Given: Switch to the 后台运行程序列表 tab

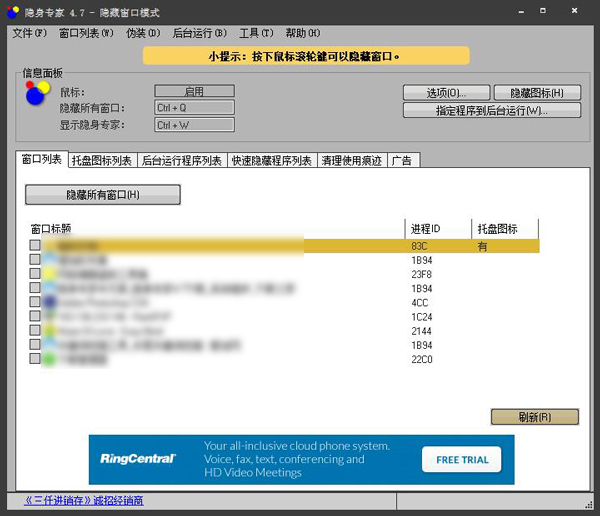Looking at the screenshot, I should pyautogui.click(x=182, y=160).
